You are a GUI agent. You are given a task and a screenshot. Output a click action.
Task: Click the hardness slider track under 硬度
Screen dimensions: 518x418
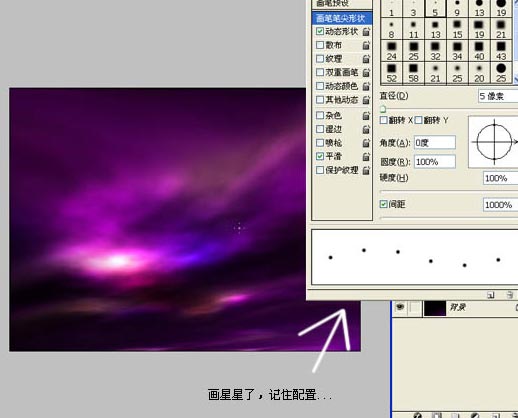(449, 191)
